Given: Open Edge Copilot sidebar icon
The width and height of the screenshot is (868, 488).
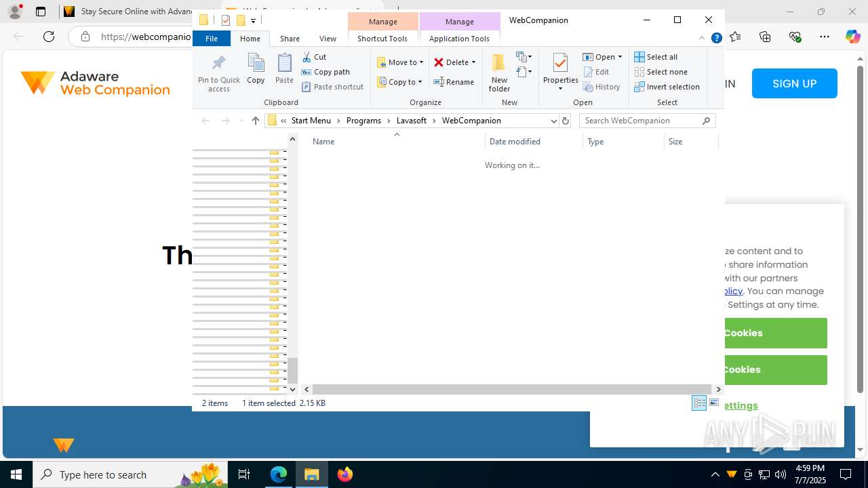Looking at the screenshot, I should 852,37.
